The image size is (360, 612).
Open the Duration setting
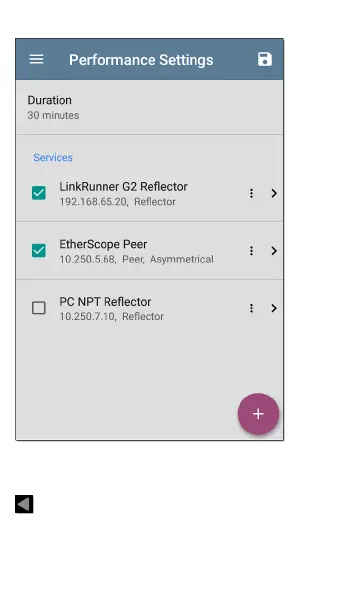[150, 107]
